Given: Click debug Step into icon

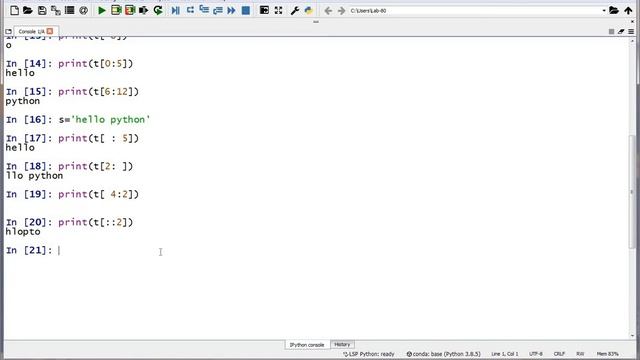Looking at the screenshot, I should (204, 11).
